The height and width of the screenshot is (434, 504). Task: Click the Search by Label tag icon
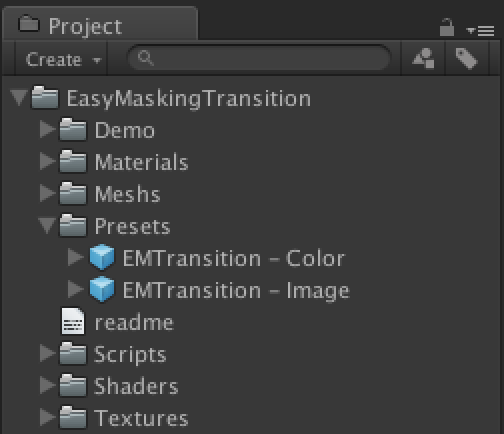click(466, 58)
